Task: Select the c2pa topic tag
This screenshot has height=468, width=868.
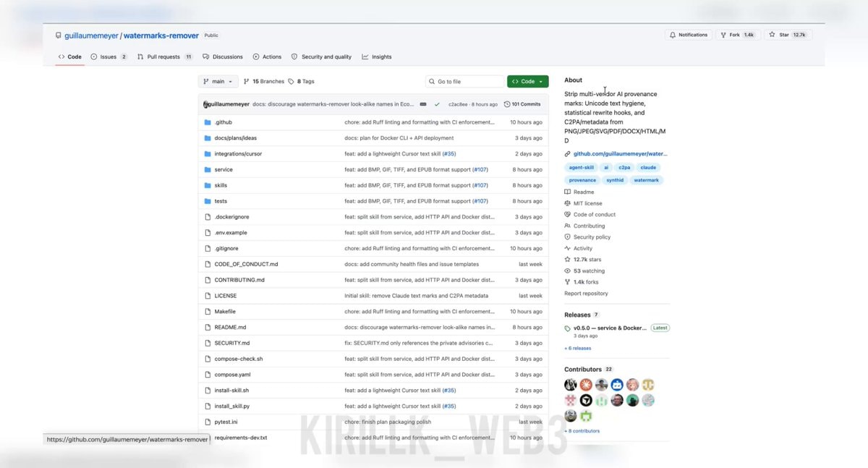Action: pyautogui.click(x=624, y=168)
